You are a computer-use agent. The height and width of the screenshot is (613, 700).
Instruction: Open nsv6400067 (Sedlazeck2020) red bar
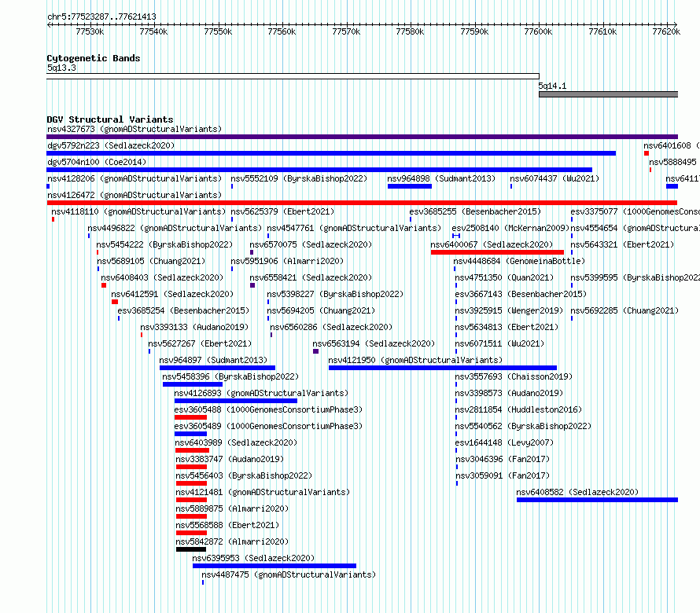tap(497, 252)
